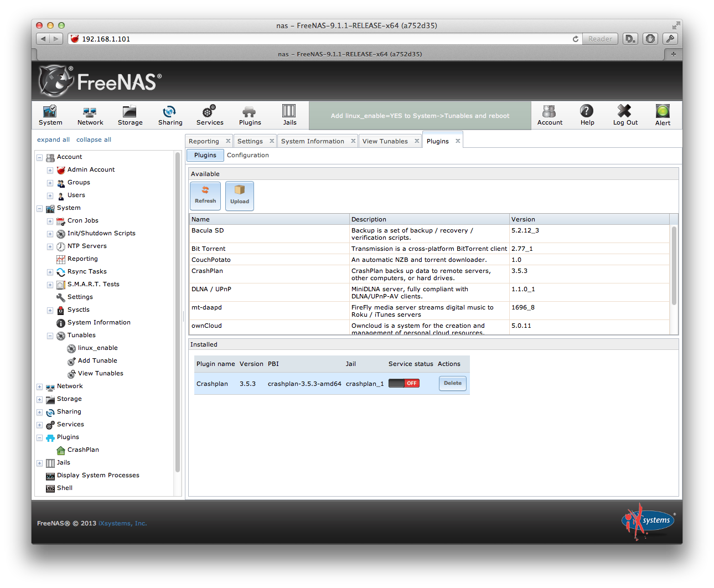Expand the Rsync Tasks tree node
714x588 pixels.
(x=50, y=272)
